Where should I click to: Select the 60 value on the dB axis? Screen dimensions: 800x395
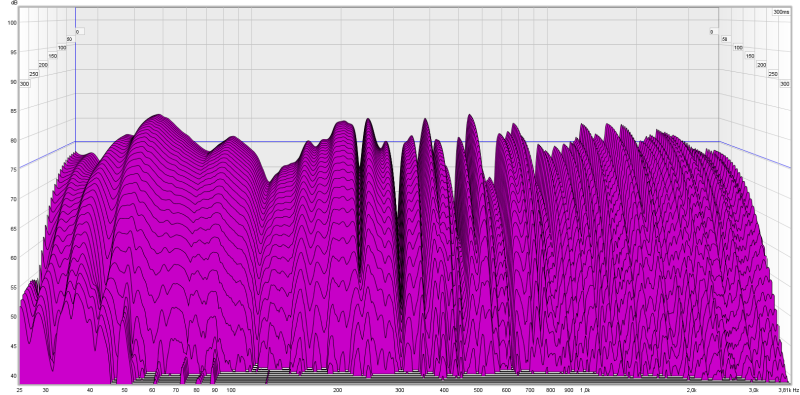pos(14,258)
